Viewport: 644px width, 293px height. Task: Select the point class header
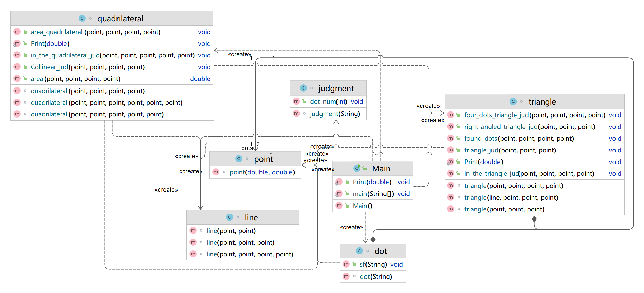pyautogui.click(x=263, y=159)
